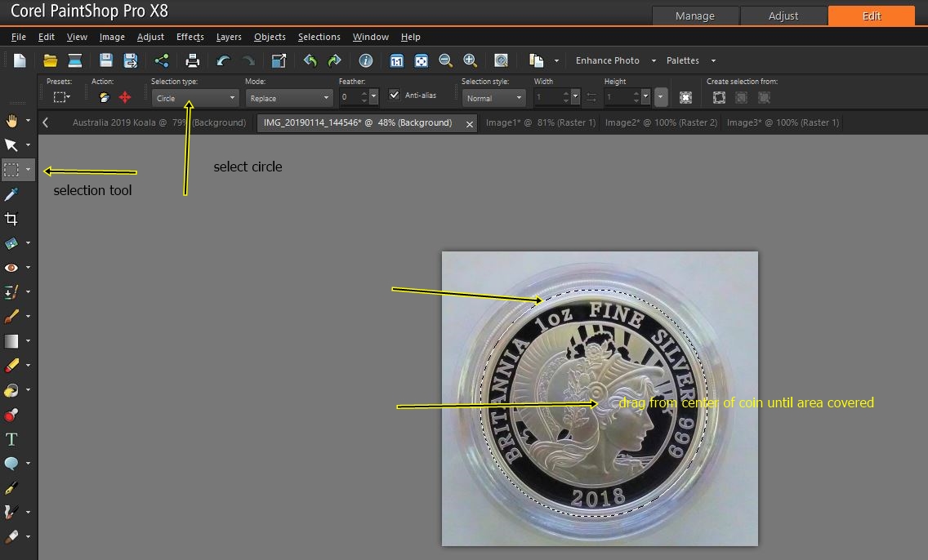
Task: Switch to Australia 2019 Koala document tab
Action: point(158,122)
